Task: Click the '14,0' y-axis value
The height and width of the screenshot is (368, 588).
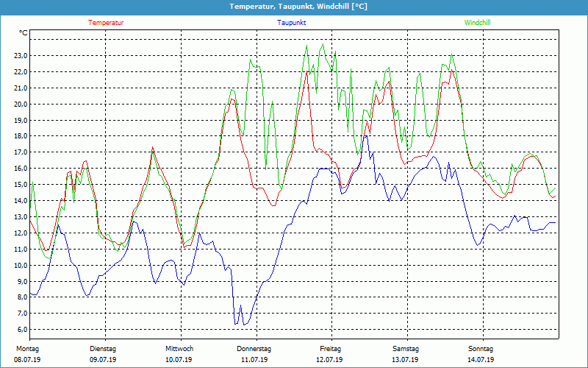Action: [21, 201]
